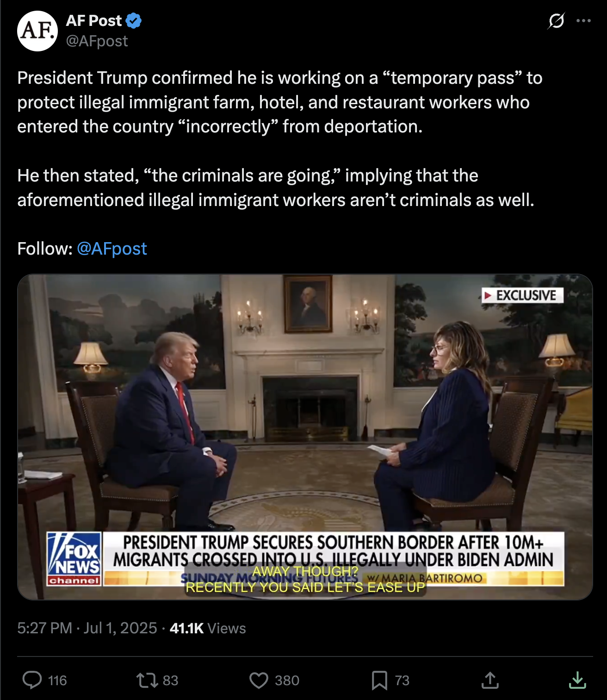Click the blue verified badge next to AF Post
Viewport: 607px width, 700px height.
[x=134, y=21]
